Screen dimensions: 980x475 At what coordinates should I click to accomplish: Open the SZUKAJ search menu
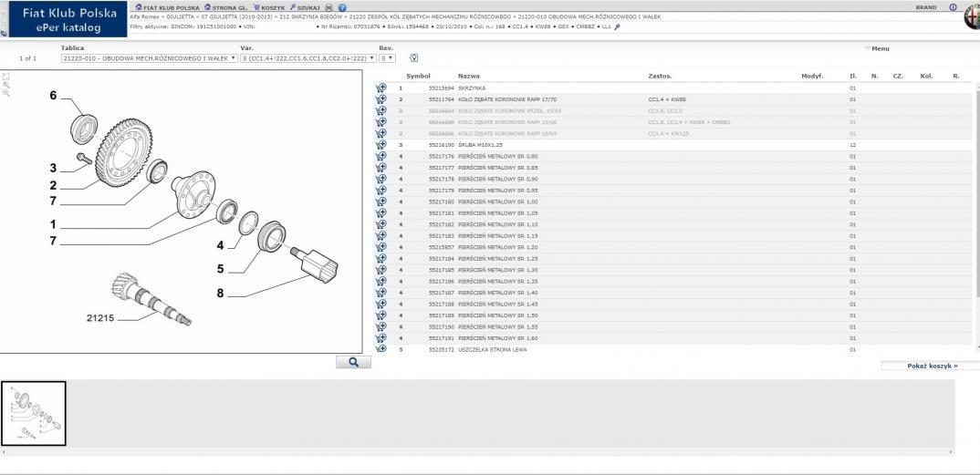pyautogui.click(x=305, y=7)
